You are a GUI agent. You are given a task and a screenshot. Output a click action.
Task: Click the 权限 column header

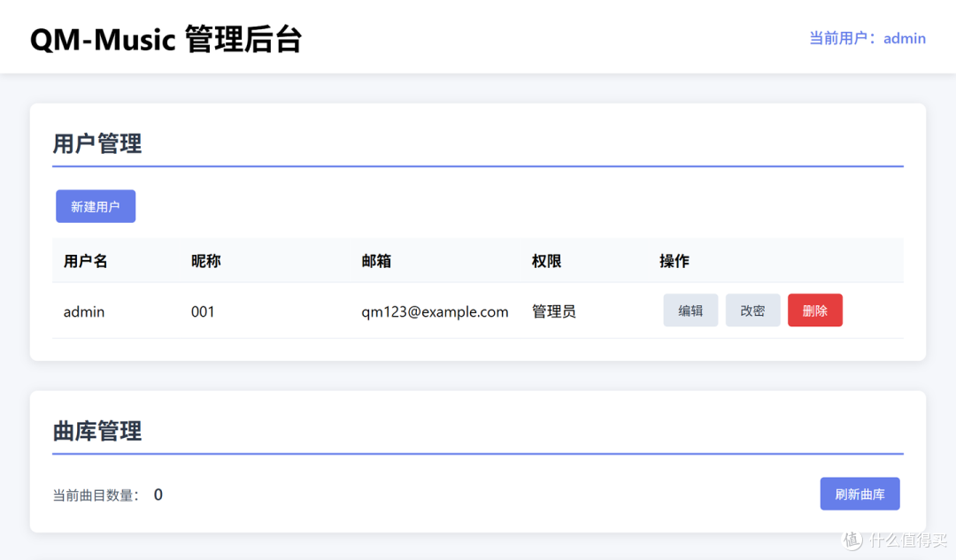coord(546,261)
